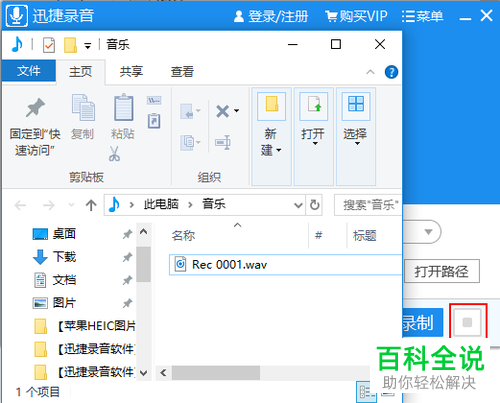Open the recorder dropdown above 打开路径
This screenshot has width=500, height=403.
point(428,231)
